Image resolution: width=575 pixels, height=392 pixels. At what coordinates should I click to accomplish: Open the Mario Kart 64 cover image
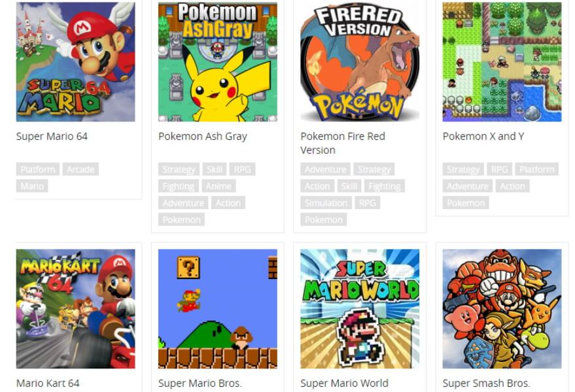click(x=75, y=309)
